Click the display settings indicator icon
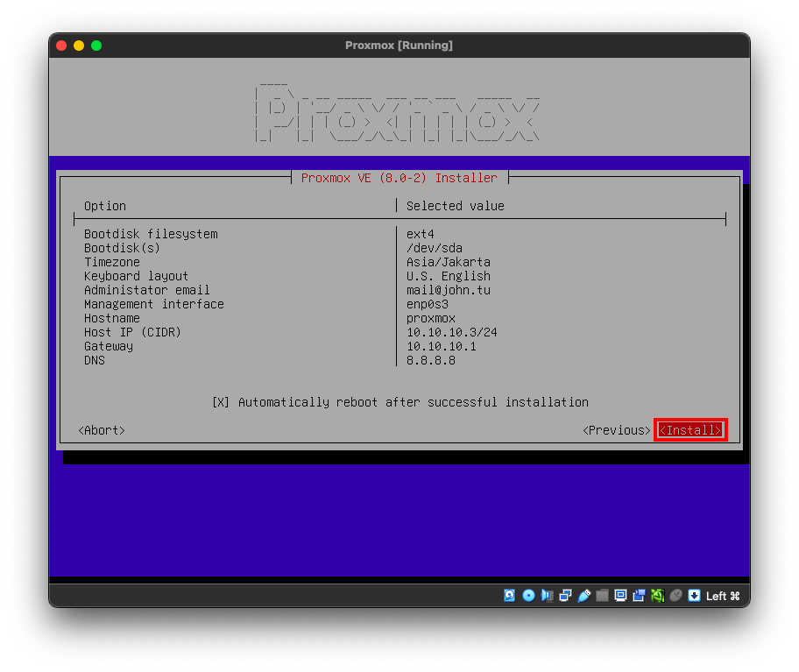This screenshot has width=799, height=672. pyautogui.click(x=620, y=595)
